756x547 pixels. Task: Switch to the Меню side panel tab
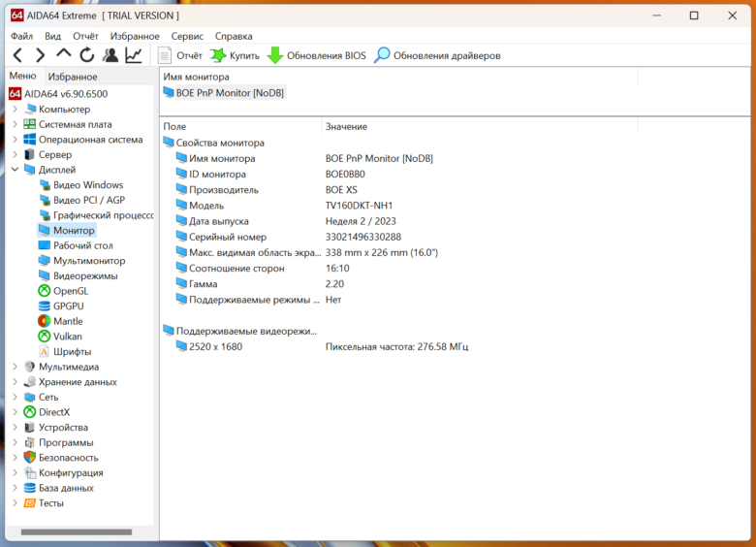pos(22,77)
